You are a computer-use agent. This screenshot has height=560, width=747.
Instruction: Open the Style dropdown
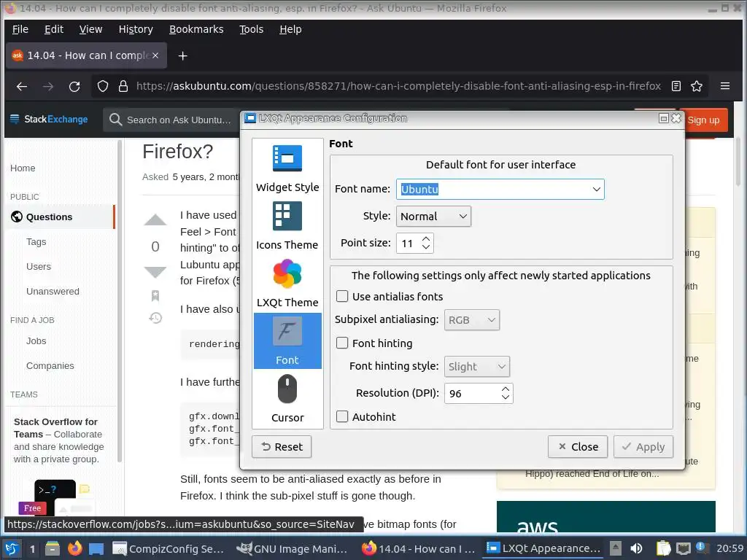pos(433,216)
